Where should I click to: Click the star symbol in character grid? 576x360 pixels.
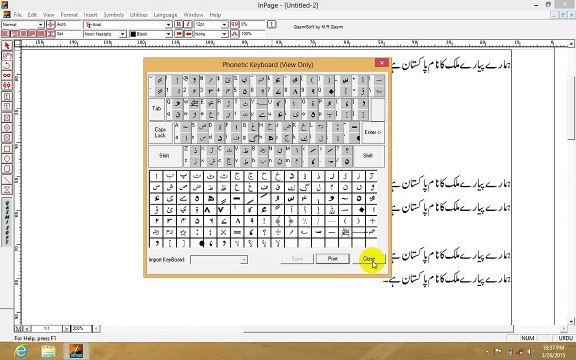[183, 232]
